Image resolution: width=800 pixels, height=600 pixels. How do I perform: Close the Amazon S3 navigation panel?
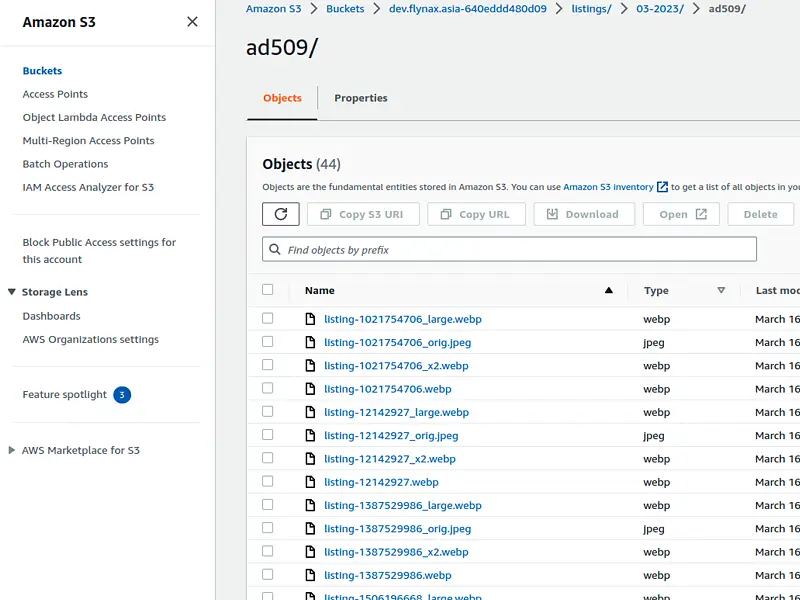192,21
